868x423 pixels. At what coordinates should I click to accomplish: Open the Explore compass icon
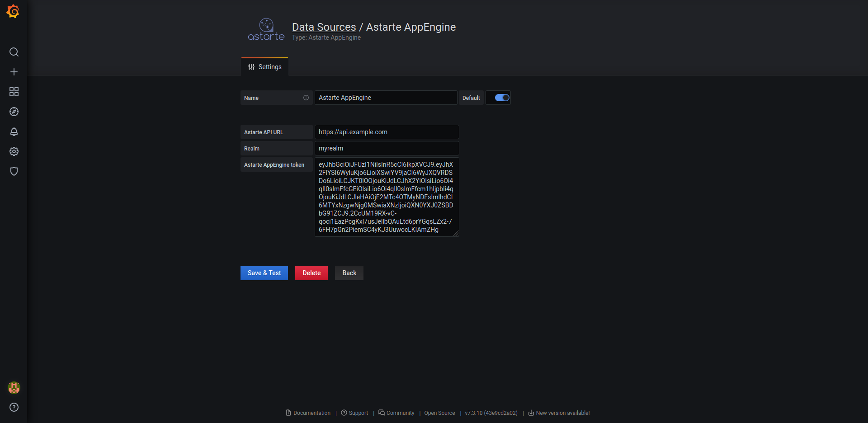[x=14, y=112]
